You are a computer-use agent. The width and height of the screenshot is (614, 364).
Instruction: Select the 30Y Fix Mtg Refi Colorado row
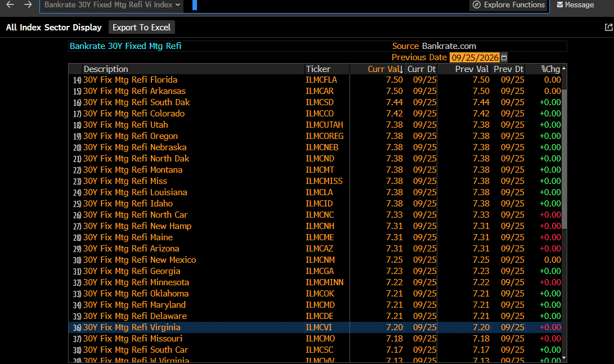tap(315, 114)
